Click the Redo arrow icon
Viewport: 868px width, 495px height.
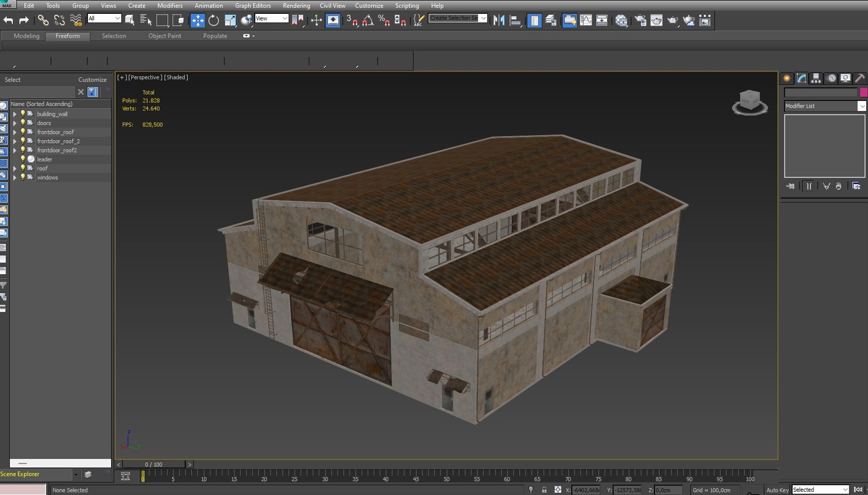(23, 20)
